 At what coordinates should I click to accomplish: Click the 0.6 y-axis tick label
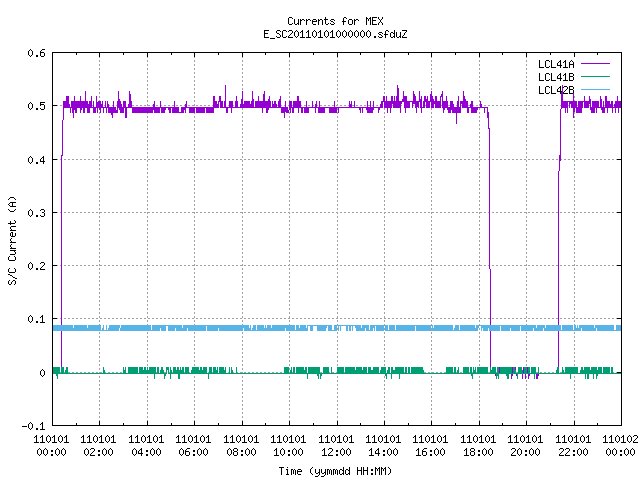36,53
